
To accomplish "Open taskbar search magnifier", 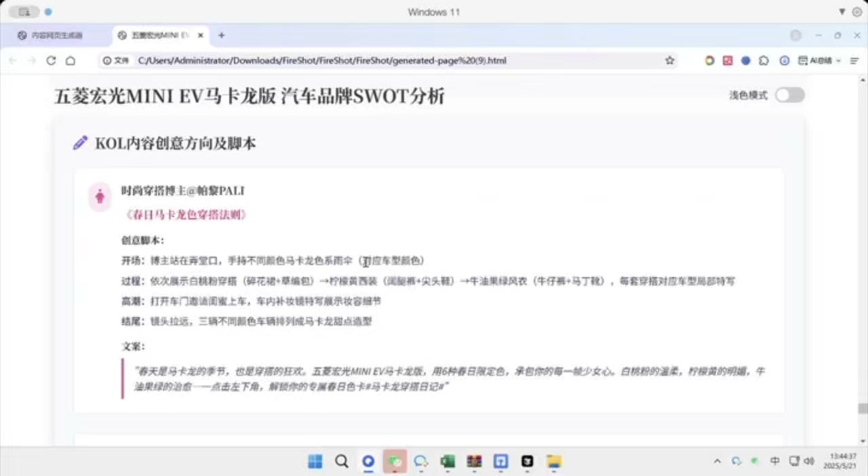I will tap(342, 462).
